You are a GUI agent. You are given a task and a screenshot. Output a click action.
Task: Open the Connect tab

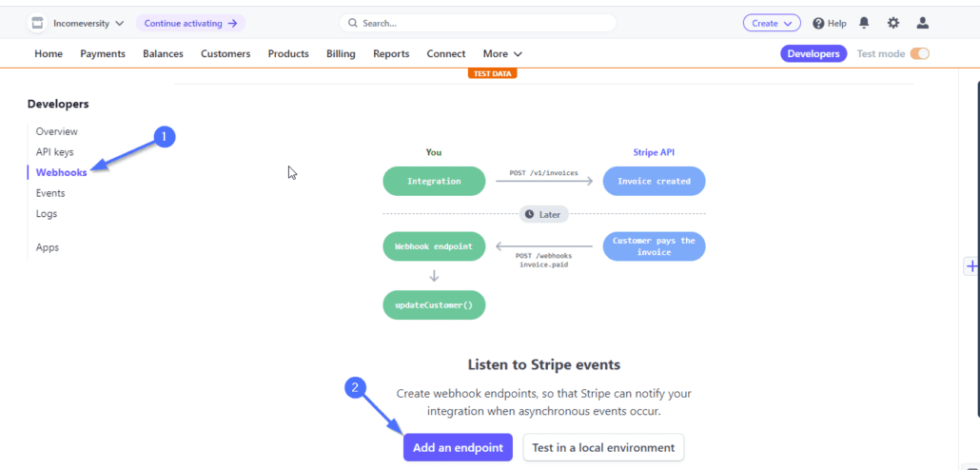(446, 53)
